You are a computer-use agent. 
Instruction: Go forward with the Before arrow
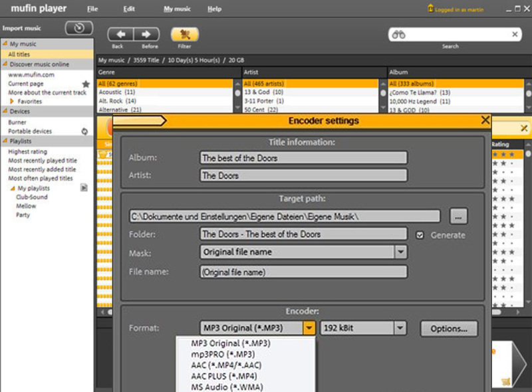point(146,35)
